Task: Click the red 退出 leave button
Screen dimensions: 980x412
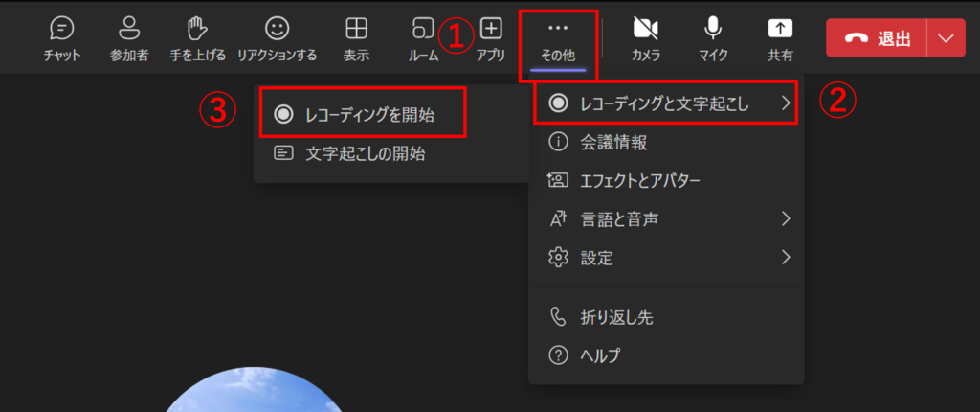Action: pyautogui.click(x=877, y=38)
